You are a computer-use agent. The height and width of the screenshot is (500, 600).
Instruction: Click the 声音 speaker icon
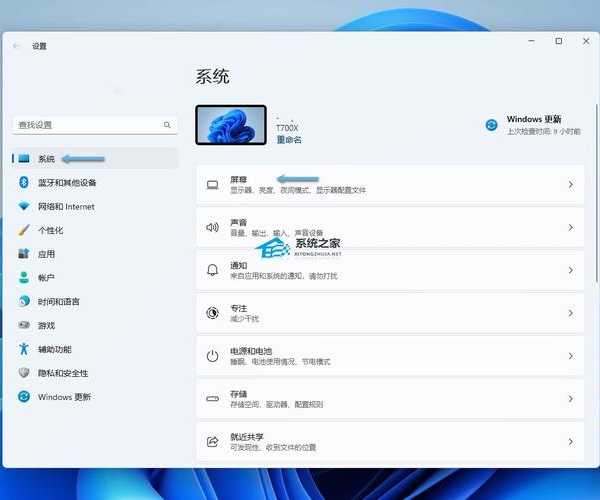pos(212,227)
